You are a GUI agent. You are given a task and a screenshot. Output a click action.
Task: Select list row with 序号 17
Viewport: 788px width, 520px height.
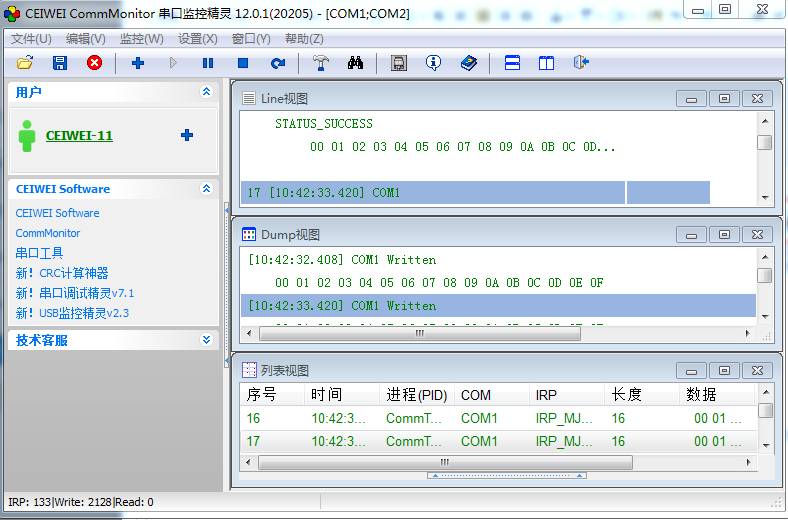(x=498, y=441)
